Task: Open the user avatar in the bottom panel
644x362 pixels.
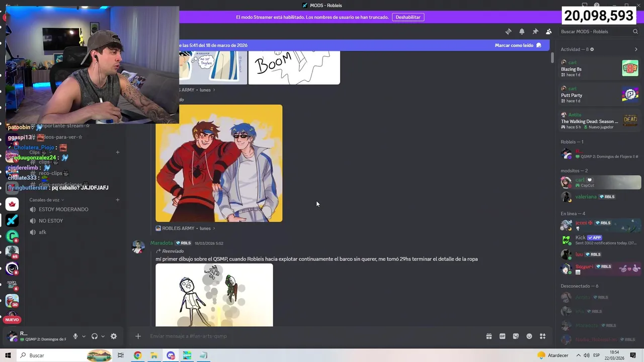Action: pos(12,336)
